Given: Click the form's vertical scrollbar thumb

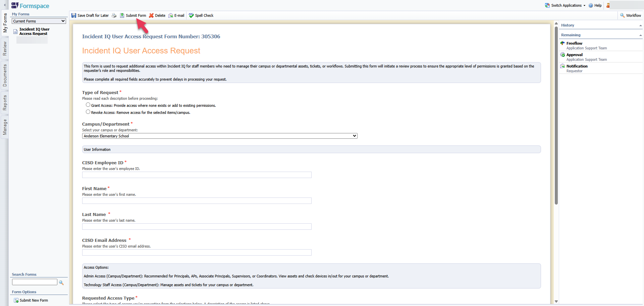Looking at the screenshot, I should tap(556, 114).
